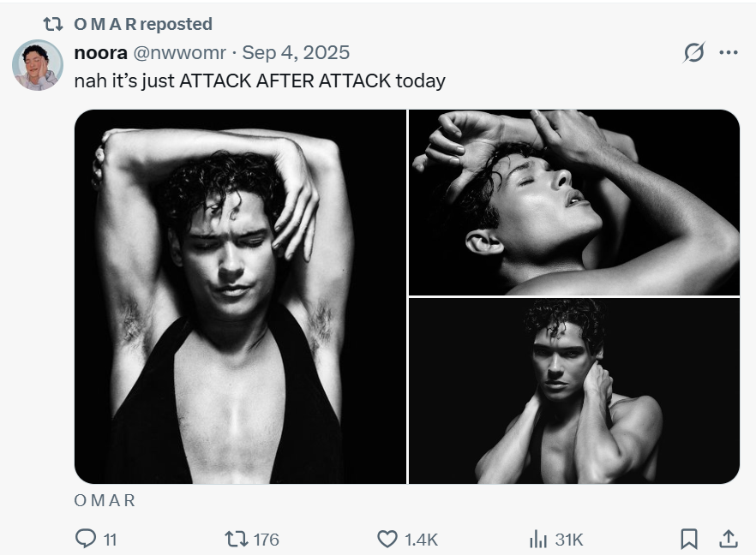Click the 1.4K likes count
This screenshot has width=756, height=555.
coord(421,539)
